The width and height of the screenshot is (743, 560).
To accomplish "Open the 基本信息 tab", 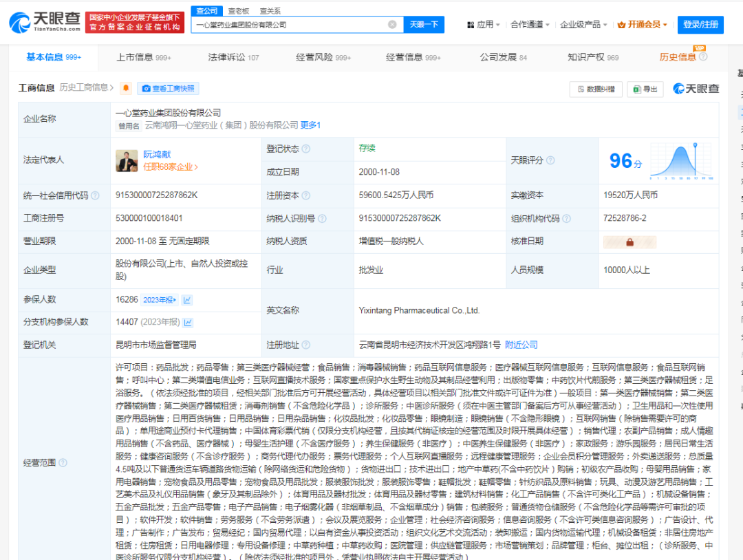I will [54, 57].
